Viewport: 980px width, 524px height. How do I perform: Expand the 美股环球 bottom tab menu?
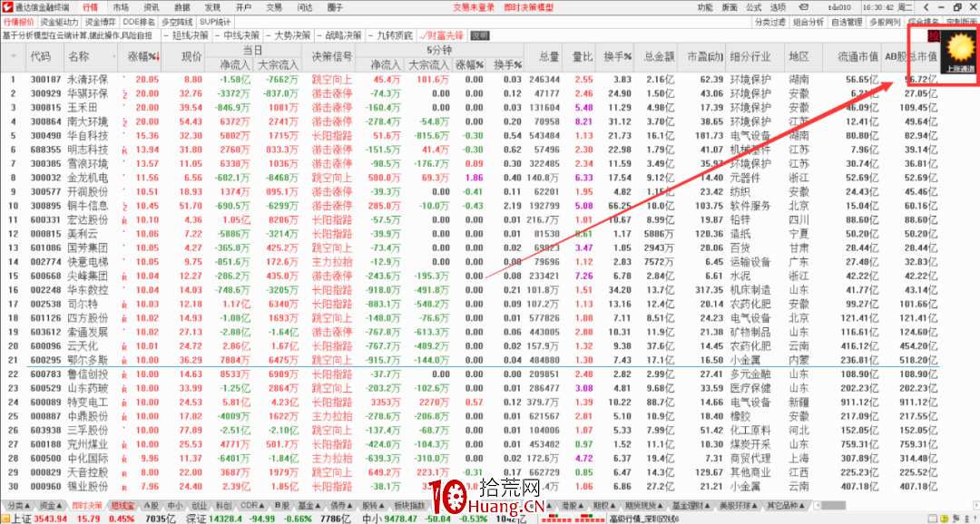pos(738,505)
